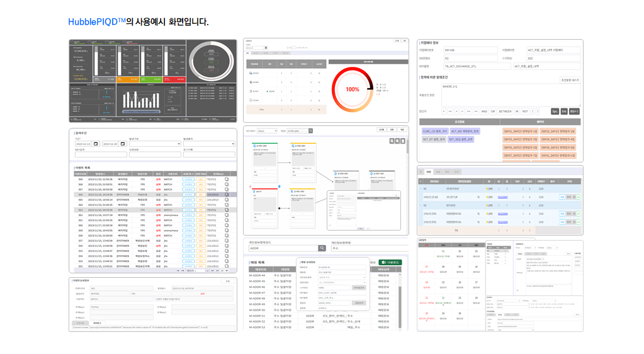This screenshot has width=644, height=354.
Task: Click search icon next to JS-P001-Q001 field
Action: [310, 131]
